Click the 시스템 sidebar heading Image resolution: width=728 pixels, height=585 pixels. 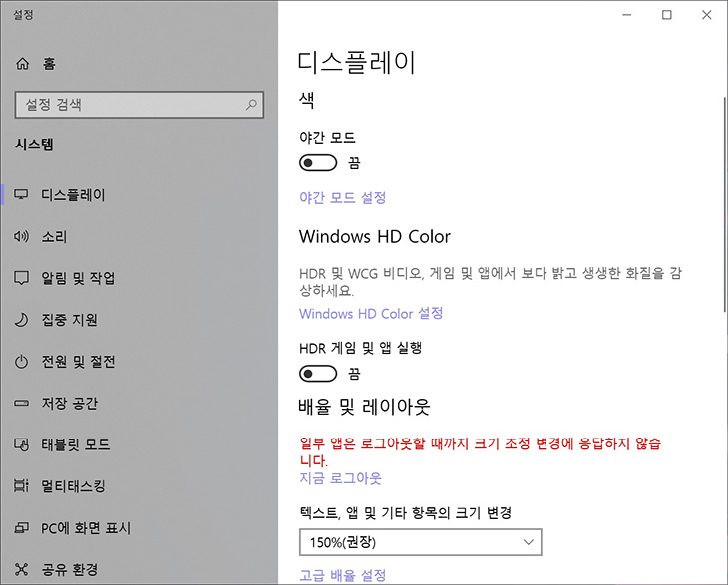click(34, 145)
